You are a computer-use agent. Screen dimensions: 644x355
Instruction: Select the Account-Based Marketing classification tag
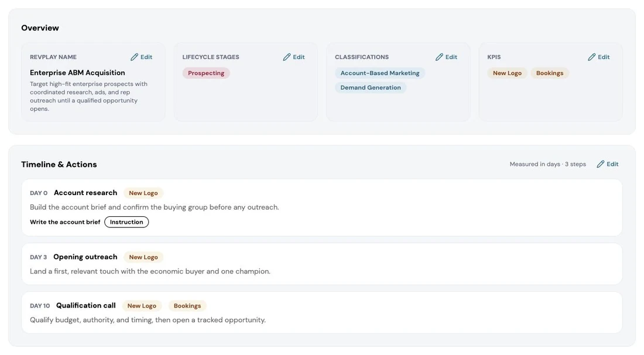[380, 73]
